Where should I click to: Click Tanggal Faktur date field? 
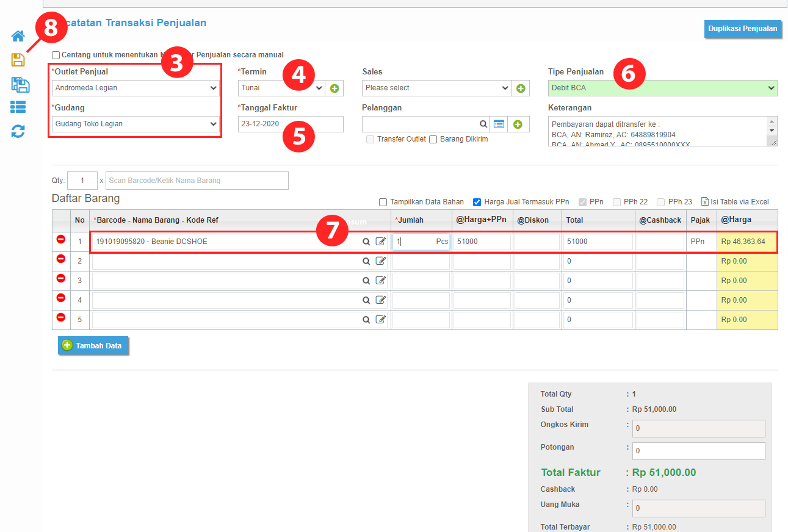[x=291, y=124]
